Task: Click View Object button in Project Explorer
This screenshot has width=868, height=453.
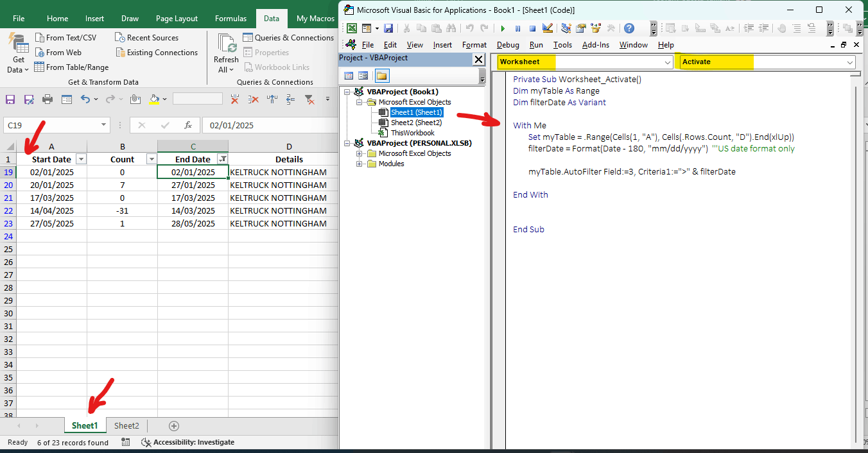Action: [x=363, y=76]
